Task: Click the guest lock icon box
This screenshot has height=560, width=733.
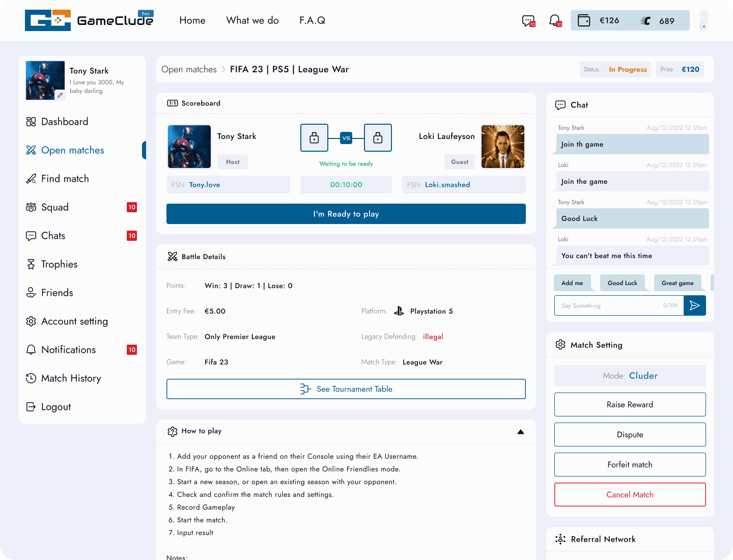Action: tap(378, 137)
